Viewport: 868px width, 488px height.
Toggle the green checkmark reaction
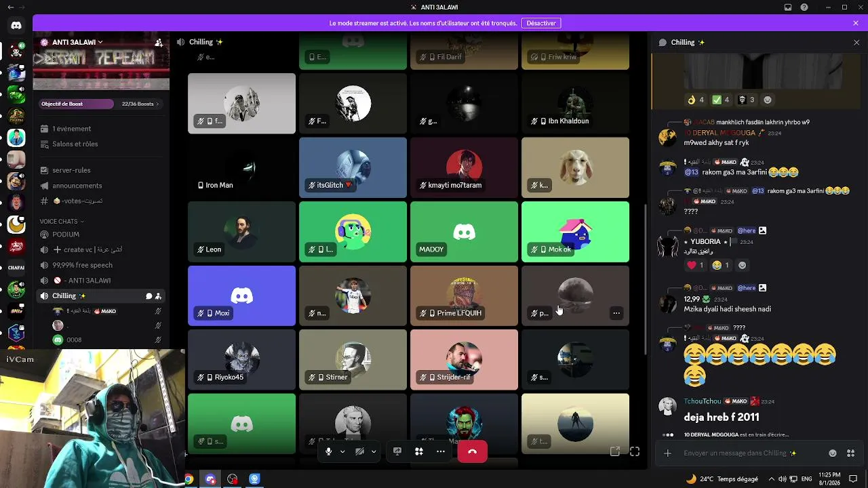[721, 100]
